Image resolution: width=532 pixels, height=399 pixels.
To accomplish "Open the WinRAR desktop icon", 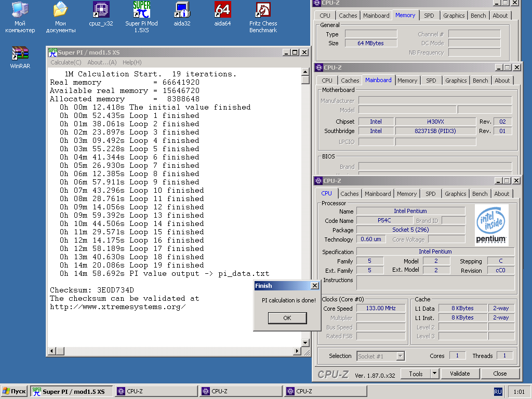I will click(20, 57).
